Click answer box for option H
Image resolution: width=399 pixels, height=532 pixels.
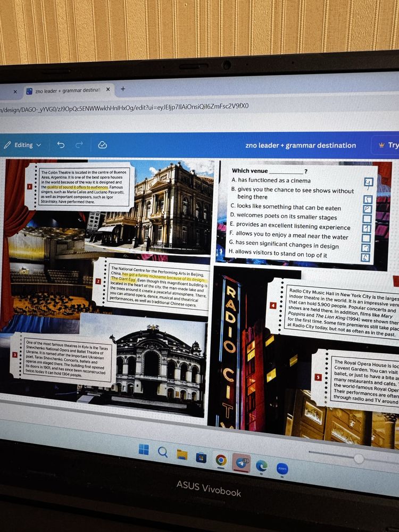(365, 258)
